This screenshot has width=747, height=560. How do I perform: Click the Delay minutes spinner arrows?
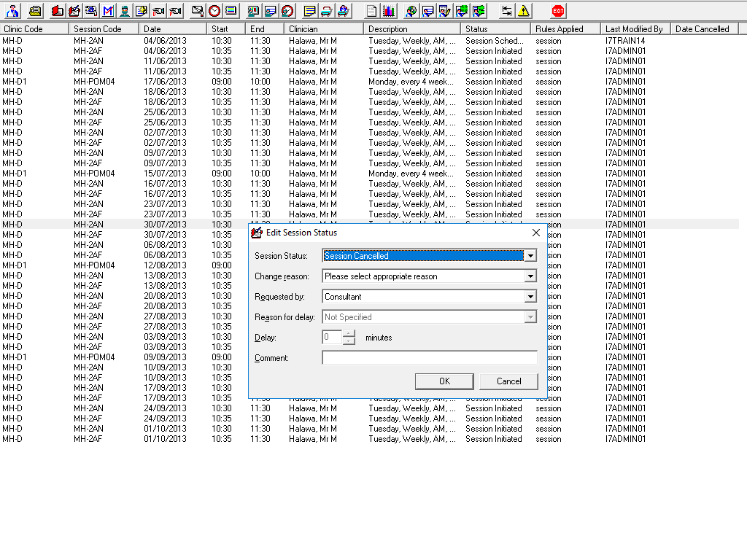click(349, 337)
